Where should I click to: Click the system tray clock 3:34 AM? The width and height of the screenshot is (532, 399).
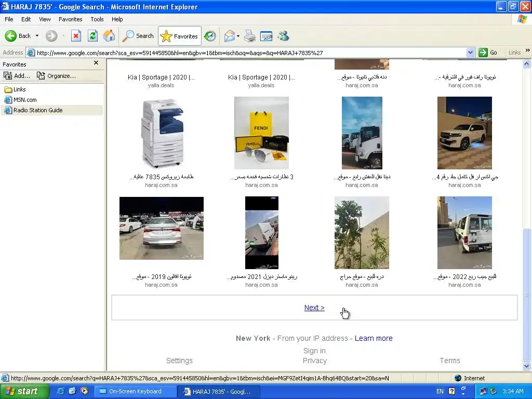point(513,391)
